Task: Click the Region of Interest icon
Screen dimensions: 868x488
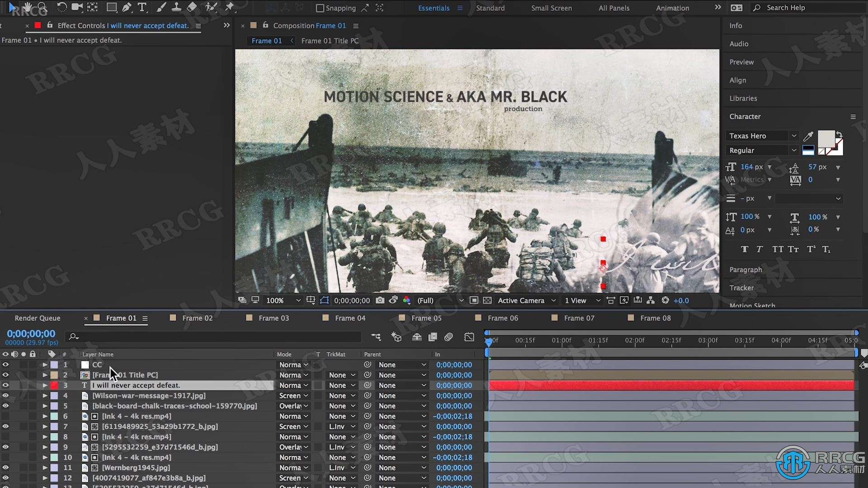Action: (474, 300)
